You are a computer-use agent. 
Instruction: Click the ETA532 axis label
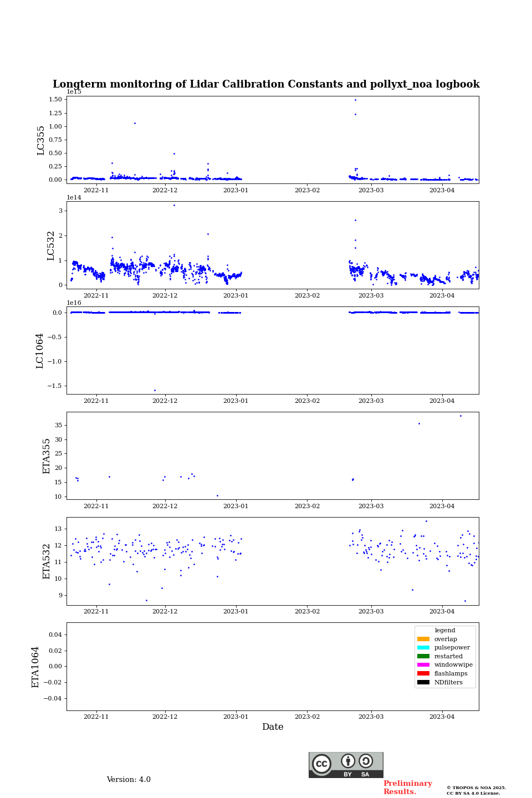(x=47, y=561)
